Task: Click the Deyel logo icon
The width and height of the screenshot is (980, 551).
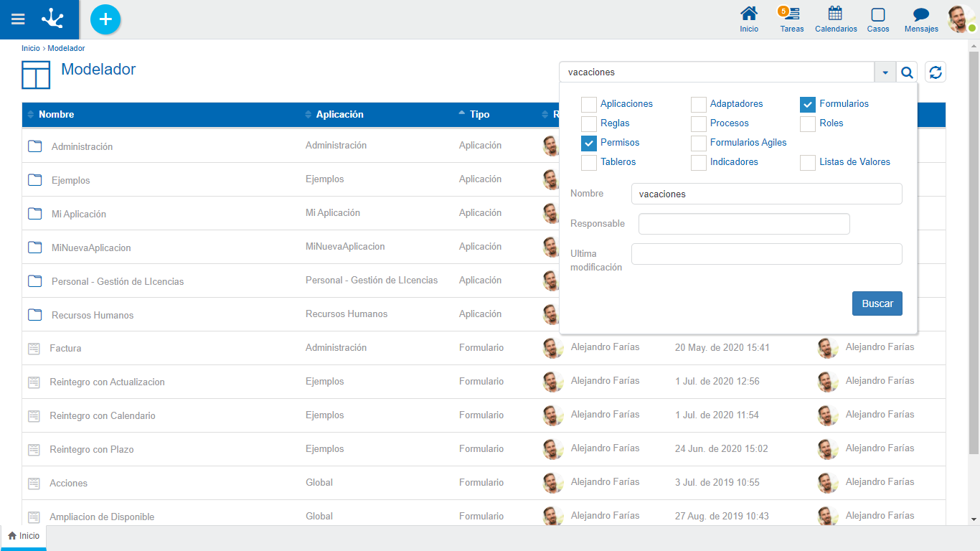Action: [x=52, y=19]
